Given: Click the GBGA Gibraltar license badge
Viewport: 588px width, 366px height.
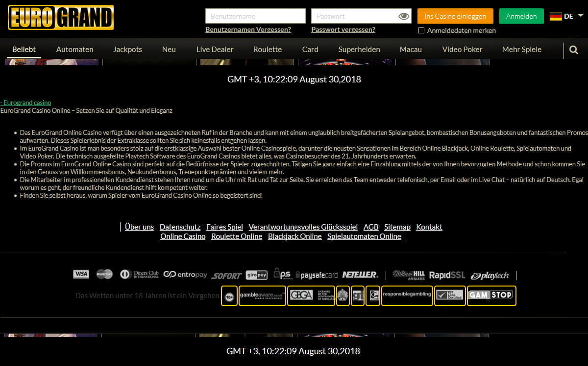Looking at the screenshot, I should pyautogui.click(x=311, y=296).
